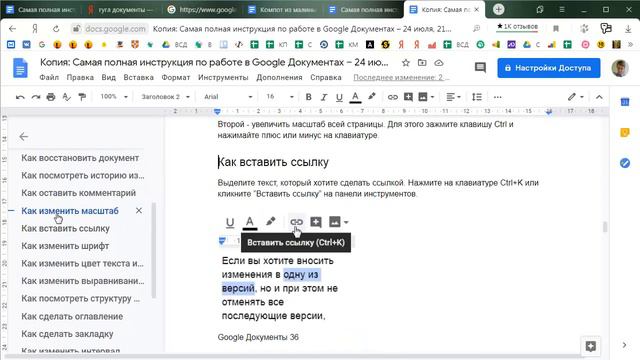Screen dimensions: 640x360
Task: Click document vertical scrollbar thumb
Action: 604,227
